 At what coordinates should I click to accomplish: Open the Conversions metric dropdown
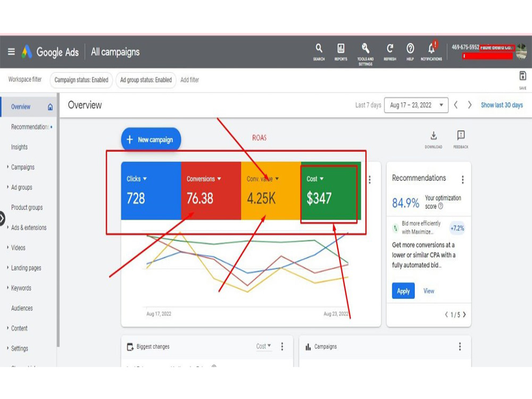point(204,179)
